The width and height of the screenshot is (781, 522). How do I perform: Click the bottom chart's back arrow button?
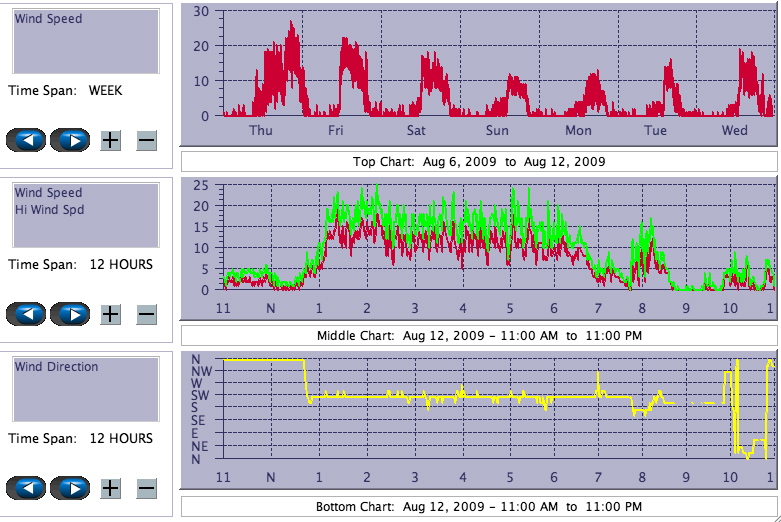pos(27,488)
